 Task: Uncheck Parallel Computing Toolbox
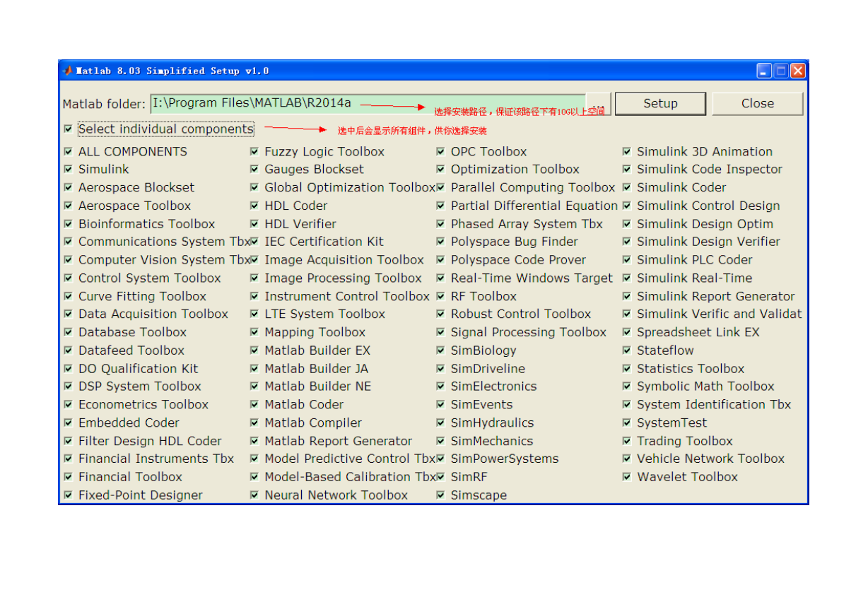[441, 187]
